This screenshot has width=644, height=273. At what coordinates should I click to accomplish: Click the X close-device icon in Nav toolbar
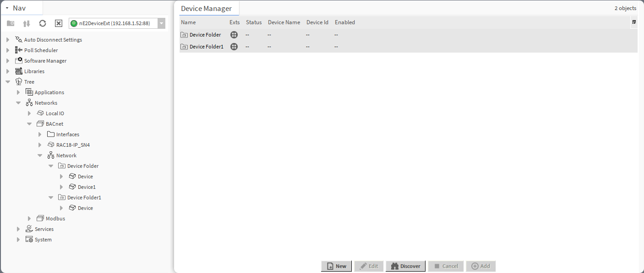click(x=59, y=23)
